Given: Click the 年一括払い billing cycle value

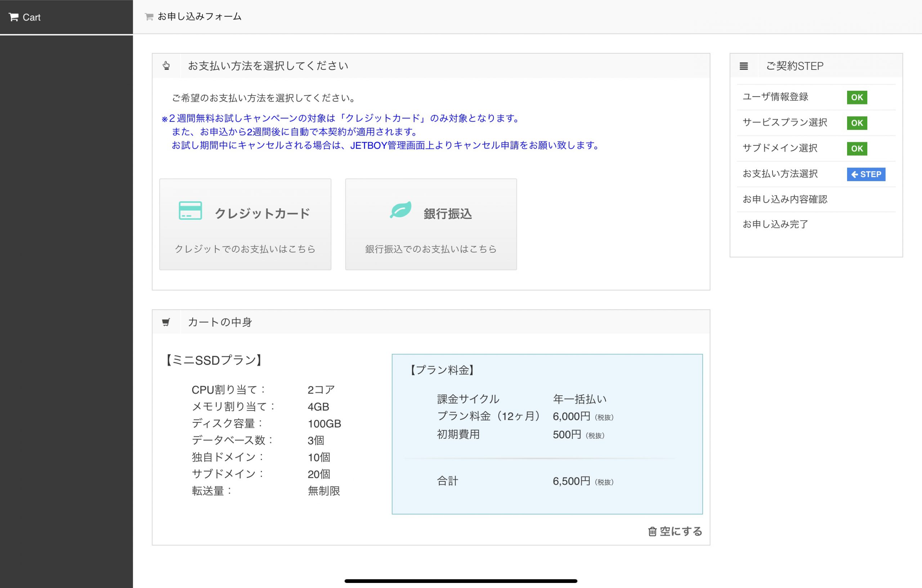Looking at the screenshot, I should 580,399.
